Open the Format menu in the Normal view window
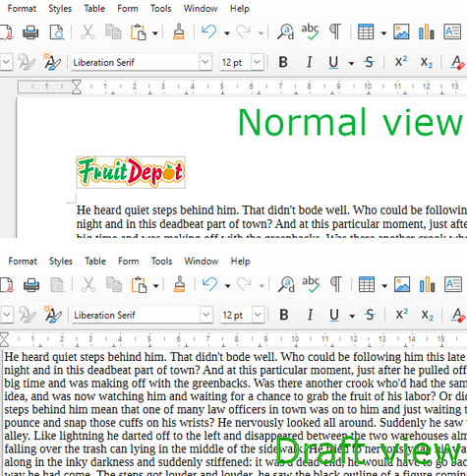467x476 pixels. 22,8
